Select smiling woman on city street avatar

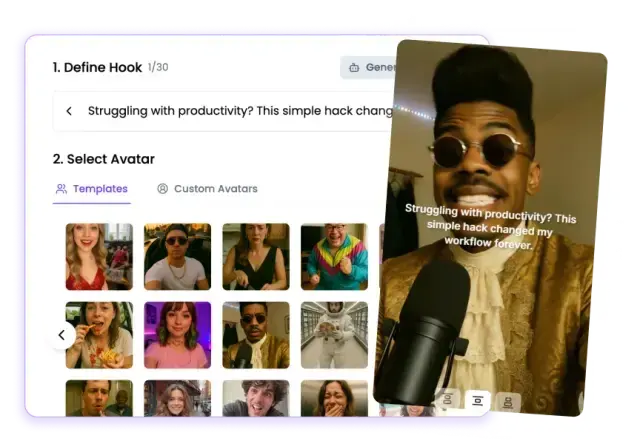178,398
